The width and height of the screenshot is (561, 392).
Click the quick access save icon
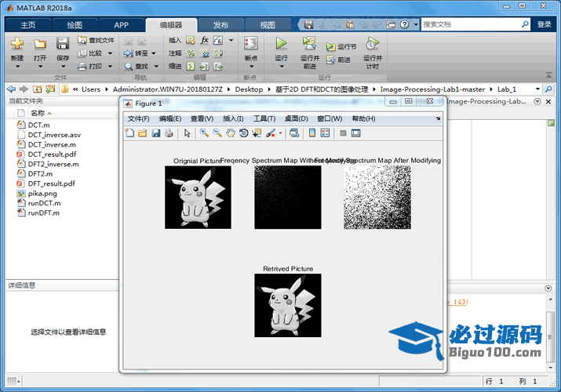coord(308,24)
